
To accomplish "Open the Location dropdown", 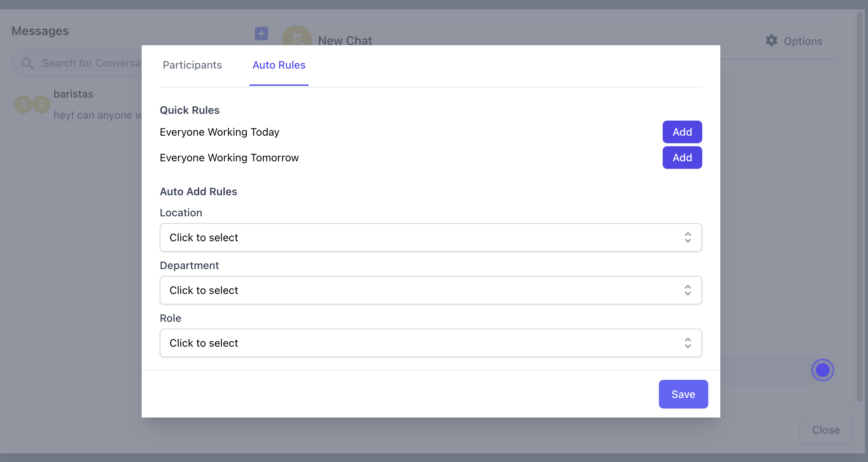I will click(430, 237).
